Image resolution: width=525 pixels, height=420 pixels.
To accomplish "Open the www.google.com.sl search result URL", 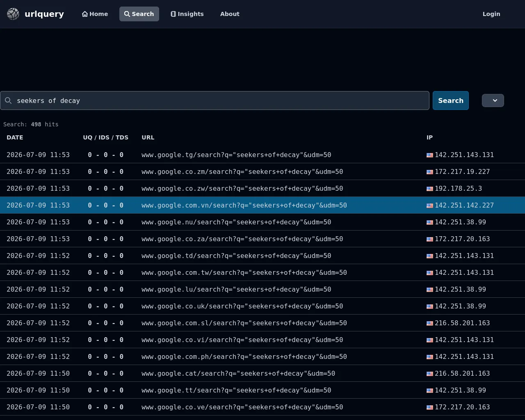I will (244, 323).
